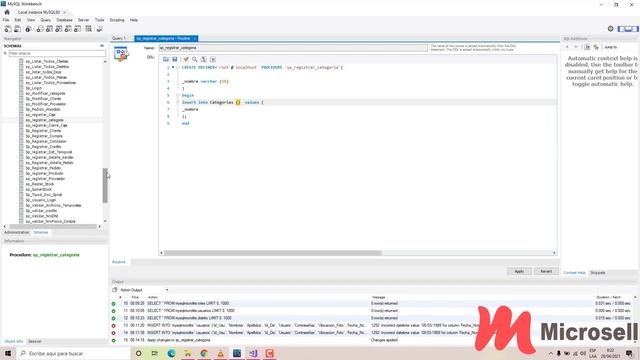The image size is (640, 360).
Task: Click the copy icon beside Action Output
Action: [x=115, y=290]
